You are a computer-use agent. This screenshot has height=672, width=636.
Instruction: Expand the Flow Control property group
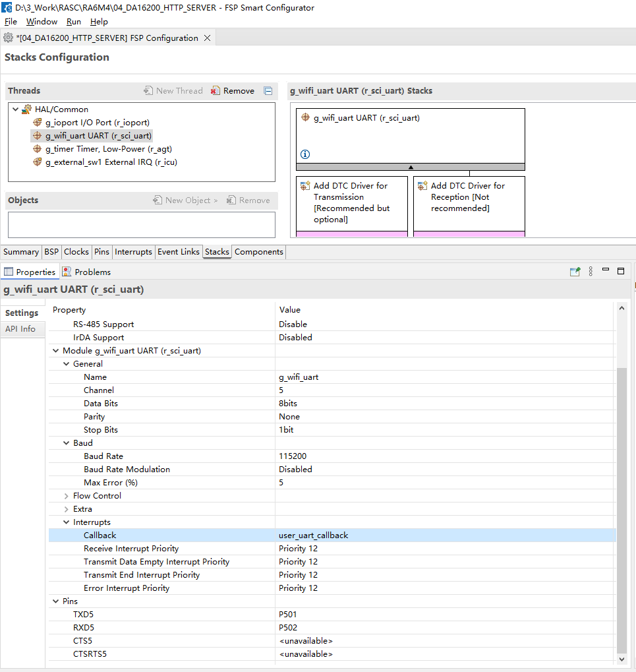tap(67, 496)
